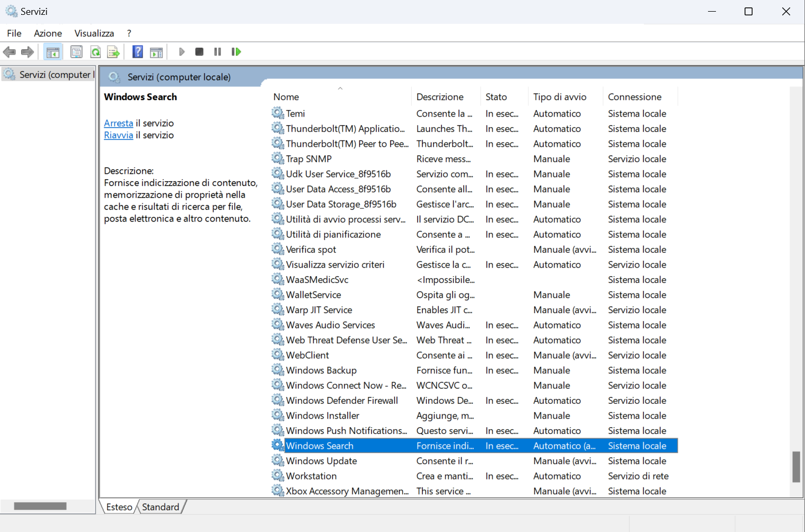Open the Visualizza menu
The width and height of the screenshot is (805, 532).
tap(94, 33)
